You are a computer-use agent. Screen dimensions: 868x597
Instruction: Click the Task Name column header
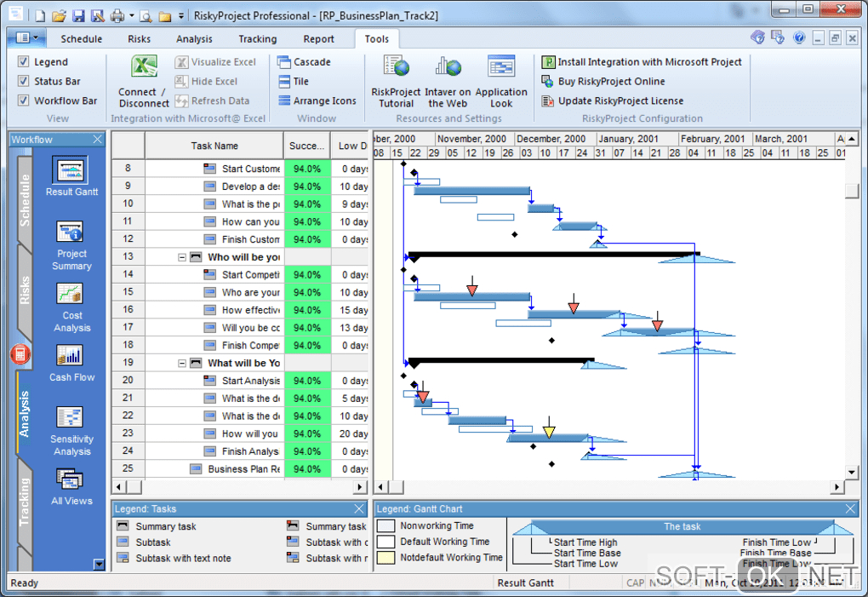tap(214, 146)
